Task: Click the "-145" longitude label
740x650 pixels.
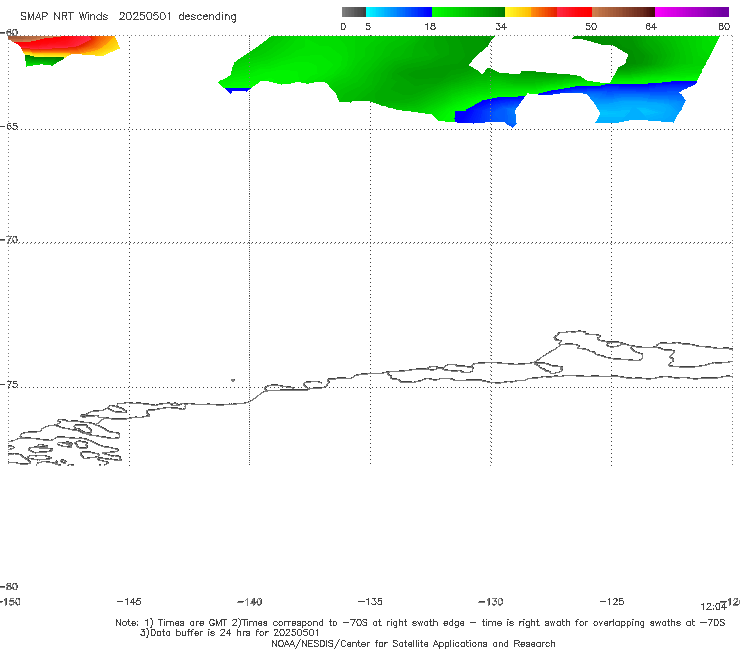Action: click(x=129, y=601)
